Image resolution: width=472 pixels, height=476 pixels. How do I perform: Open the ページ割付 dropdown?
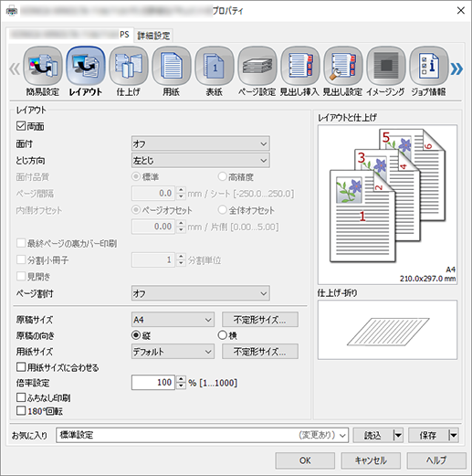click(x=201, y=293)
